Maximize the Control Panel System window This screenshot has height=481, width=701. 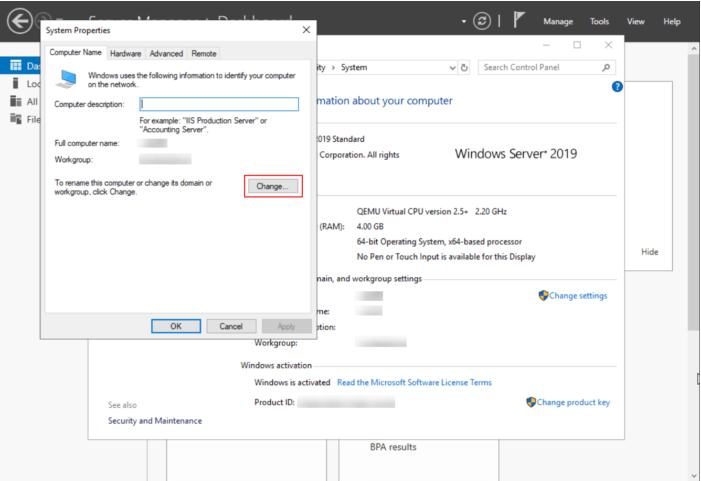tap(577, 45)
